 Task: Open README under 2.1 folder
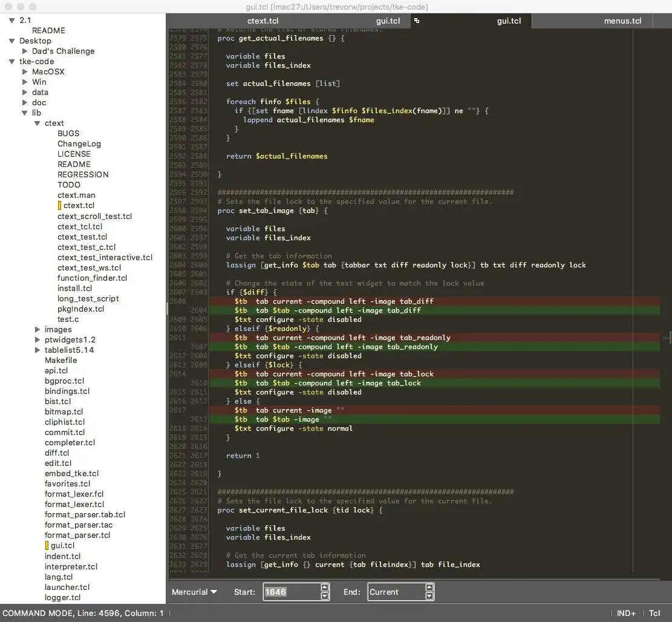tap(48, 30)
